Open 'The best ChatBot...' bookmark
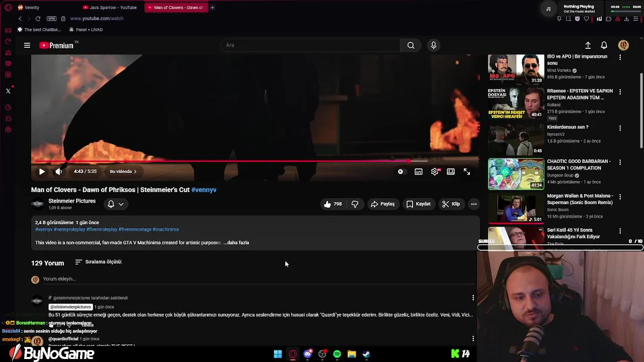644x362 pixels. [x=39, y=30]
